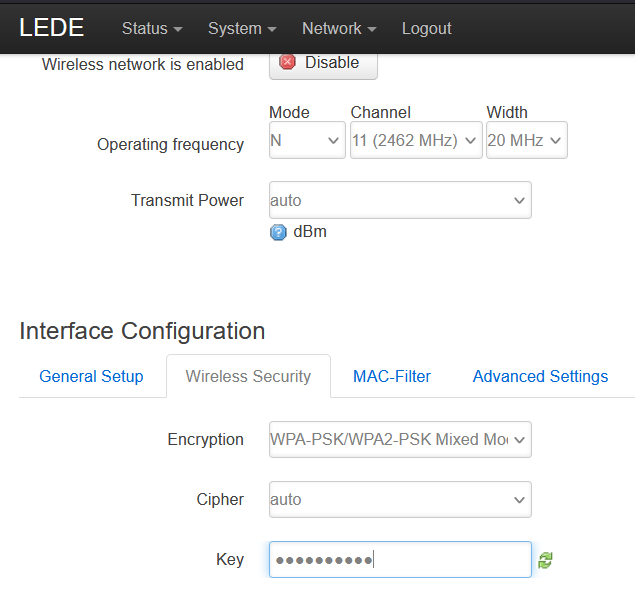Focus the Key password field
635x603 pixels.
pyautogui.click(x=400, y=560)
